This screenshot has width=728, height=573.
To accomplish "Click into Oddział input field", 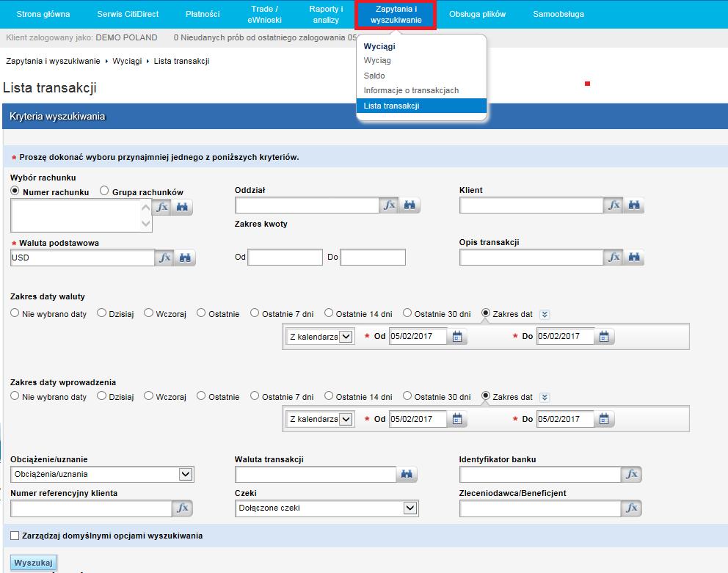I will click(x=307, y=205).
